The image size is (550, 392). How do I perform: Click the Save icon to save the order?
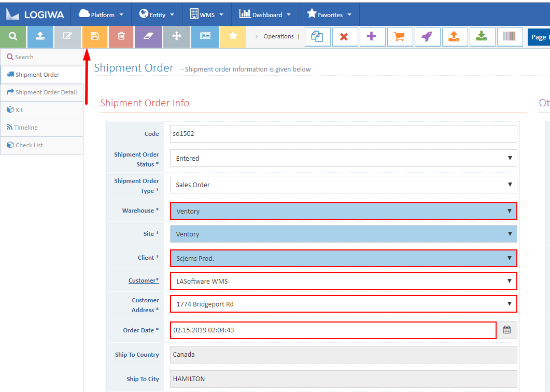(95, 37)
